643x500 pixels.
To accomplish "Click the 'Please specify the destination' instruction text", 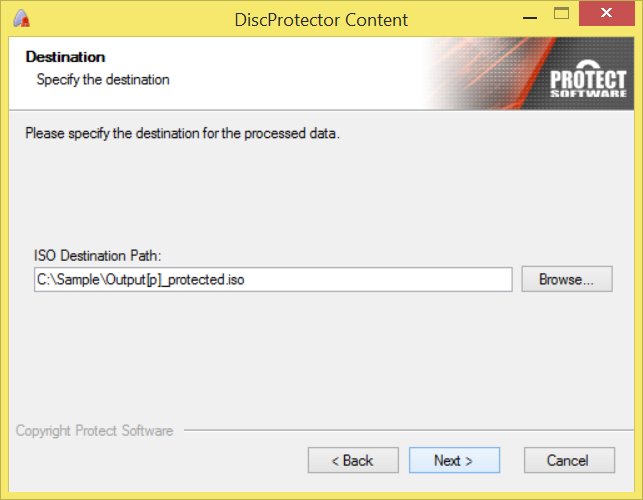I will pos(182,134).
